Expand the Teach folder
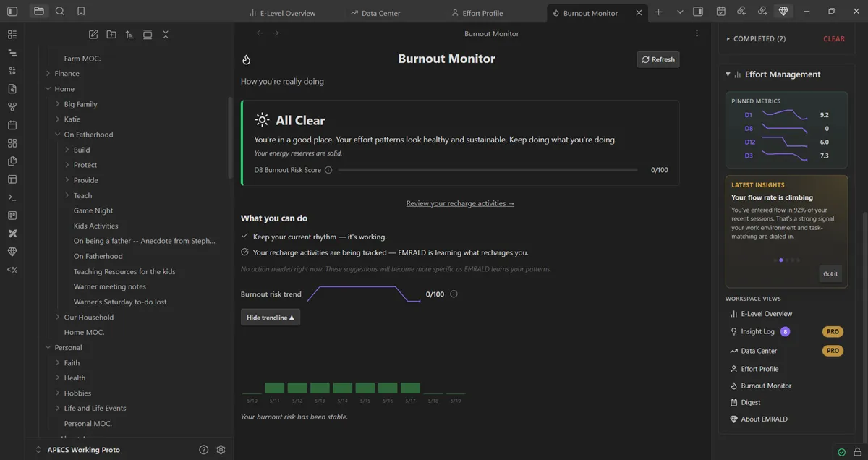Viewport: 868px width, 460px height. (x=67, y=195)
